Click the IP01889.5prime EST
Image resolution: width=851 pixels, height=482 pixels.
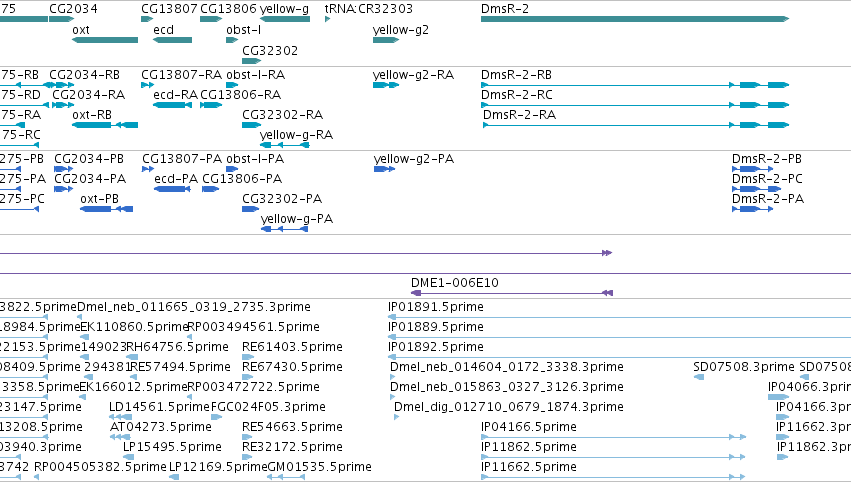click(x=619, y=337)
